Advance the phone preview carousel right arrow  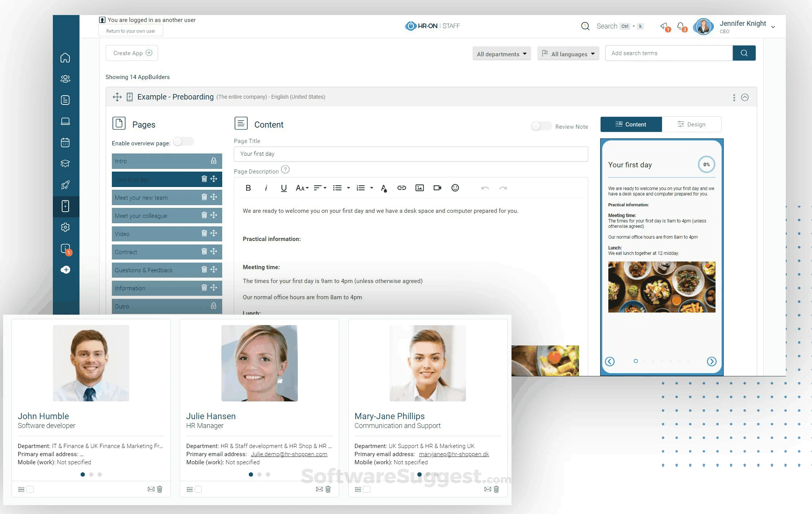[x=712, y=362]
